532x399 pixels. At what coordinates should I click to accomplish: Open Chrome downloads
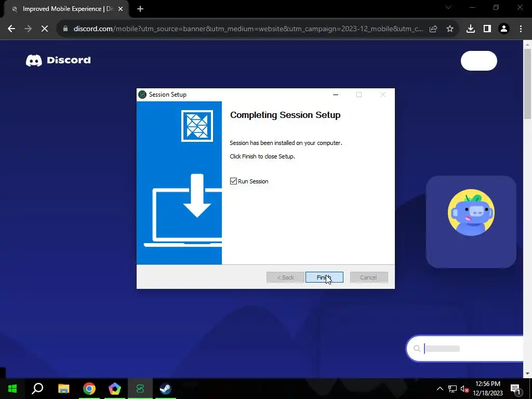(x=471, y=29)
